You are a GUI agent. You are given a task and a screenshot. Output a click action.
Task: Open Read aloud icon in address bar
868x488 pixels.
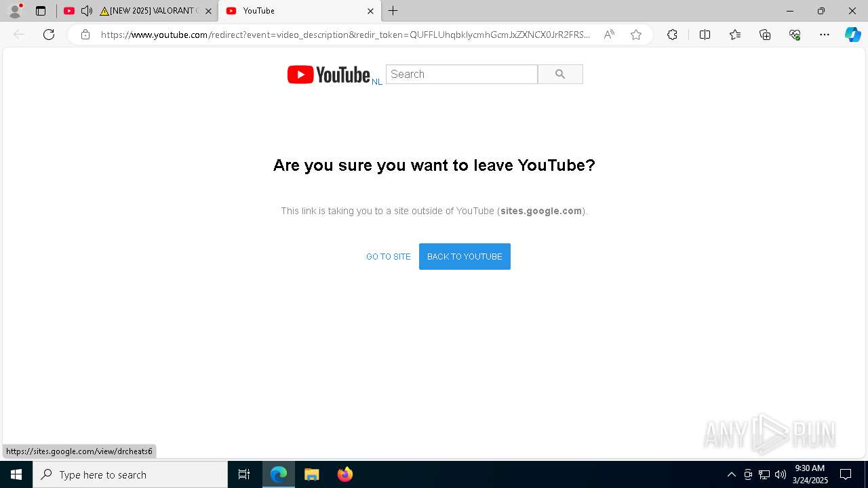pyautogui.click(x=609, y=35)
